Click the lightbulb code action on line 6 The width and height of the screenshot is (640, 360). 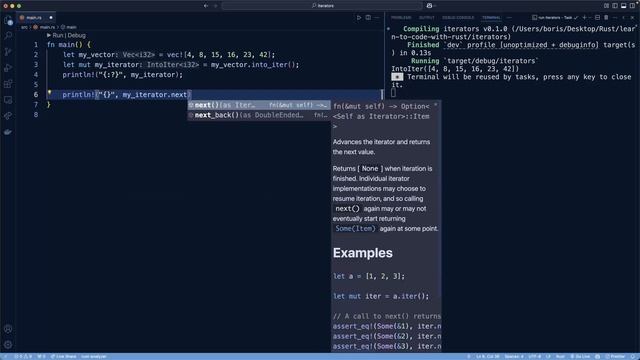(x=49, y=93)
